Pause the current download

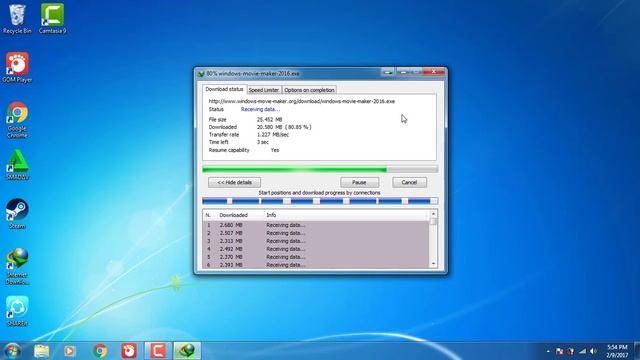(359, 182)
